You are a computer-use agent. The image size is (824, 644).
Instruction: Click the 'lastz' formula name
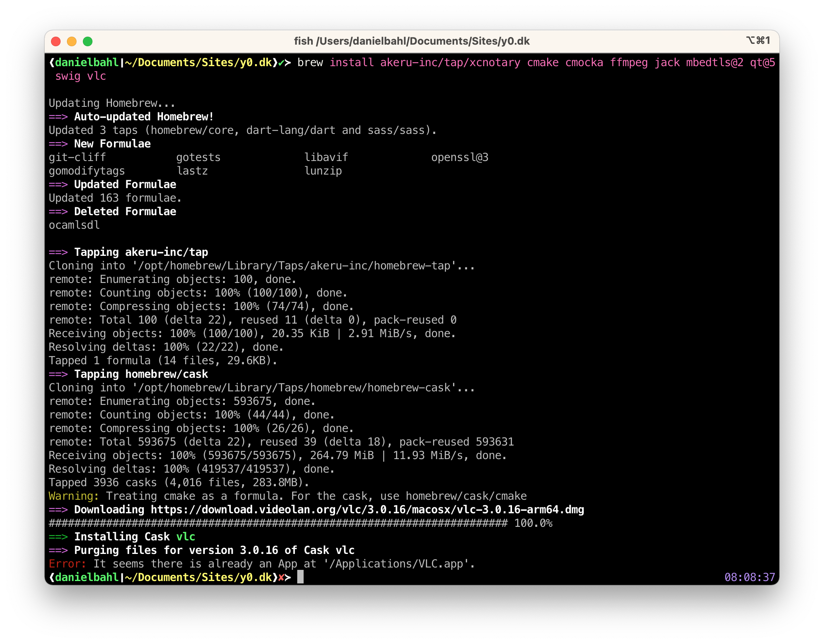click(x=192, y=171)
